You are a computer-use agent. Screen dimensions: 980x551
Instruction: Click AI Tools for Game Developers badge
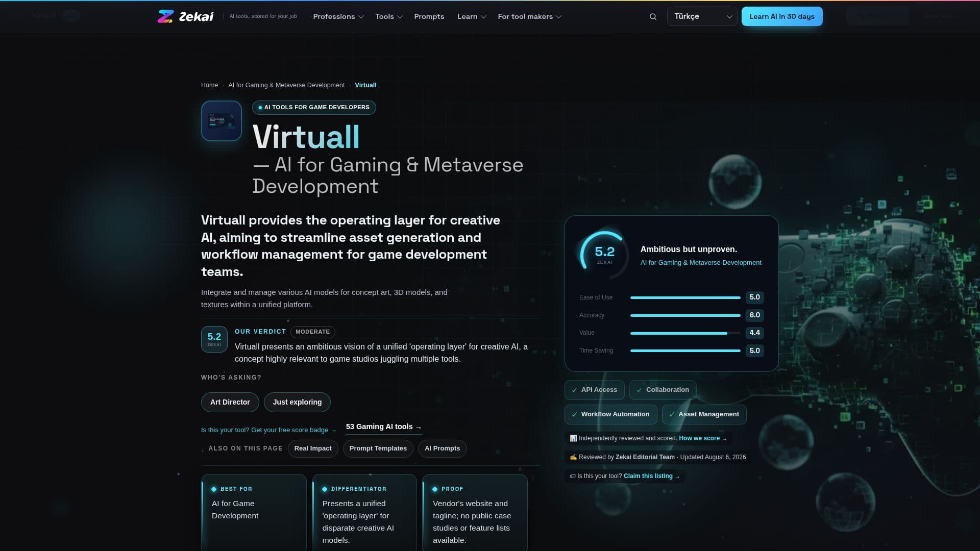314,108
